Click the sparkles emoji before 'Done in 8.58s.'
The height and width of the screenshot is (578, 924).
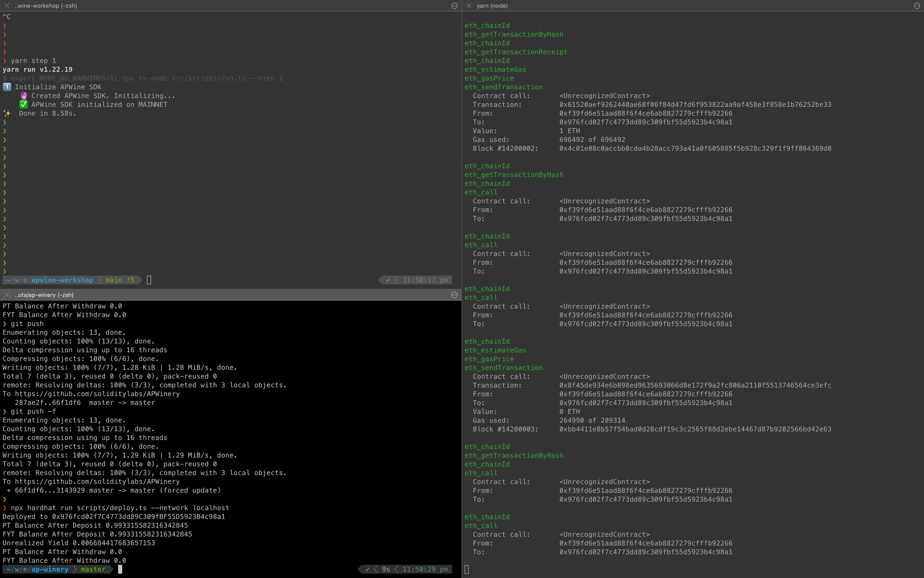[x=7, y=113]
